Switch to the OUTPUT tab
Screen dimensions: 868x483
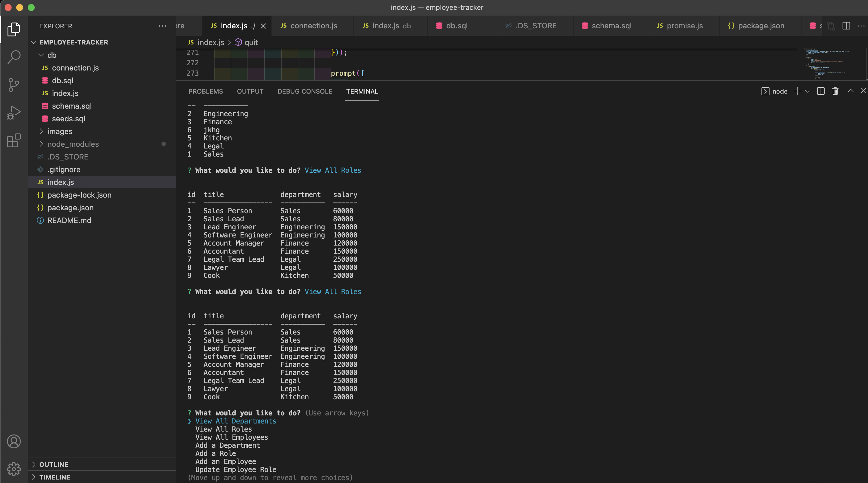pos(250,91)
